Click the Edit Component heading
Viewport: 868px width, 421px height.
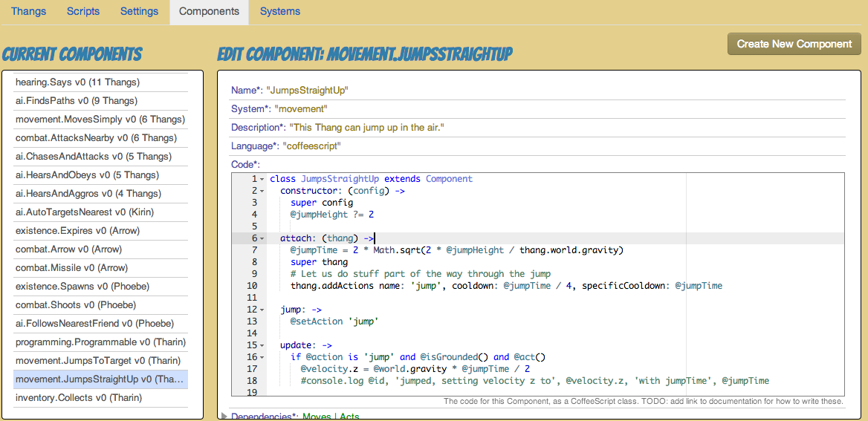[x=364, y=54]
